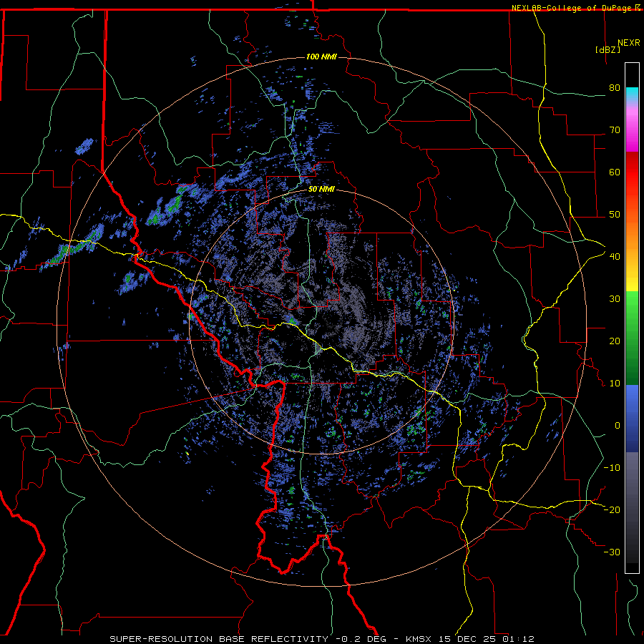Select the 50 NMI range ring label
This screenshot has width=644, height=644.
[321, 190]
